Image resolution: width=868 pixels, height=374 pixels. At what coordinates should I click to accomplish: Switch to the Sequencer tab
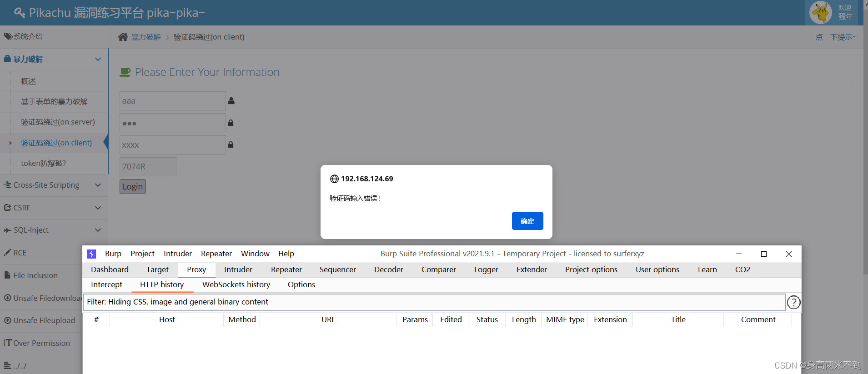(x=338, y=269)
